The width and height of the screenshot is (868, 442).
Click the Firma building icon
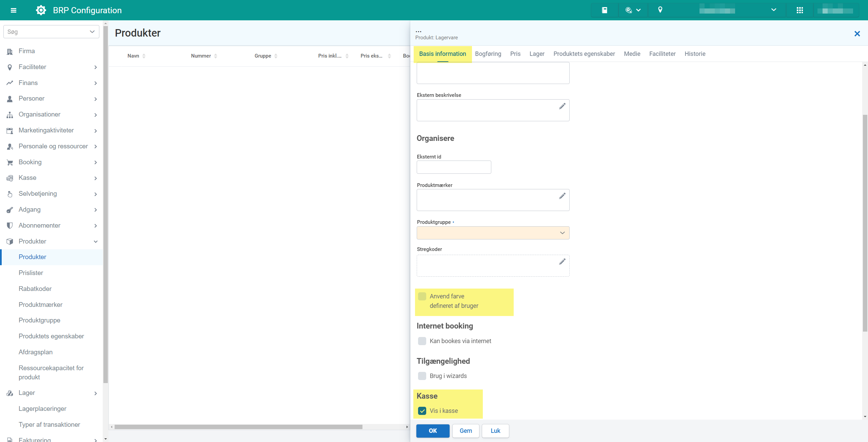pos(10,51)
